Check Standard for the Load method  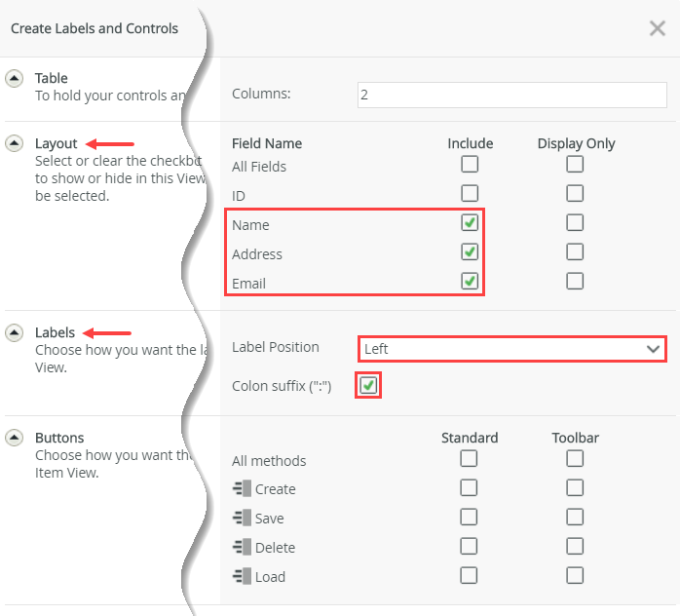[x=469, y=575]
